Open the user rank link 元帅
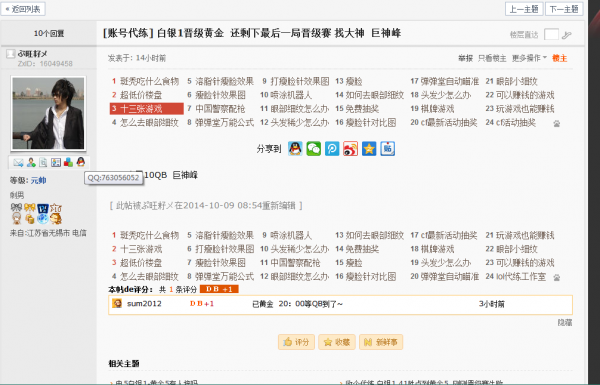Screen dimensions: 600x385 pos(39,180)
